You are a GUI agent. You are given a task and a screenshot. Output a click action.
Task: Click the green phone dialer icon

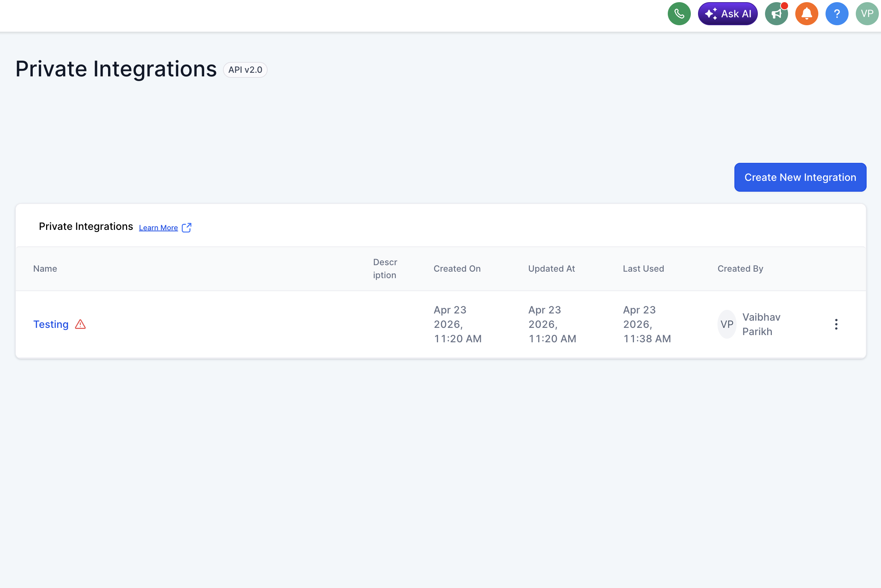click(679, 14)
